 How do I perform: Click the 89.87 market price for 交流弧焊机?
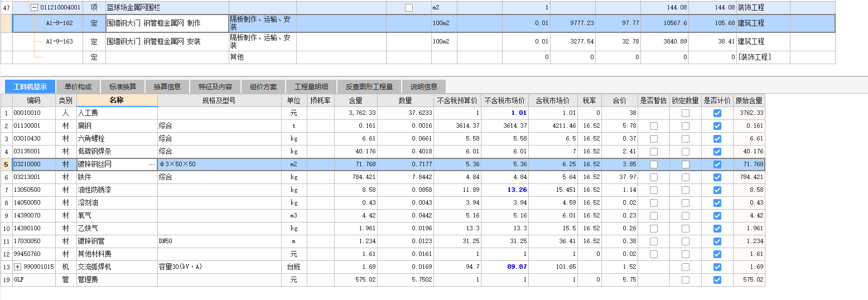click(504, 267)
